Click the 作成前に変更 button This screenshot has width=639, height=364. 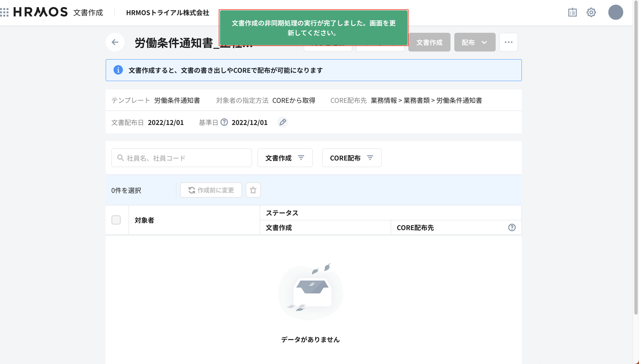[x=211, y=190]
